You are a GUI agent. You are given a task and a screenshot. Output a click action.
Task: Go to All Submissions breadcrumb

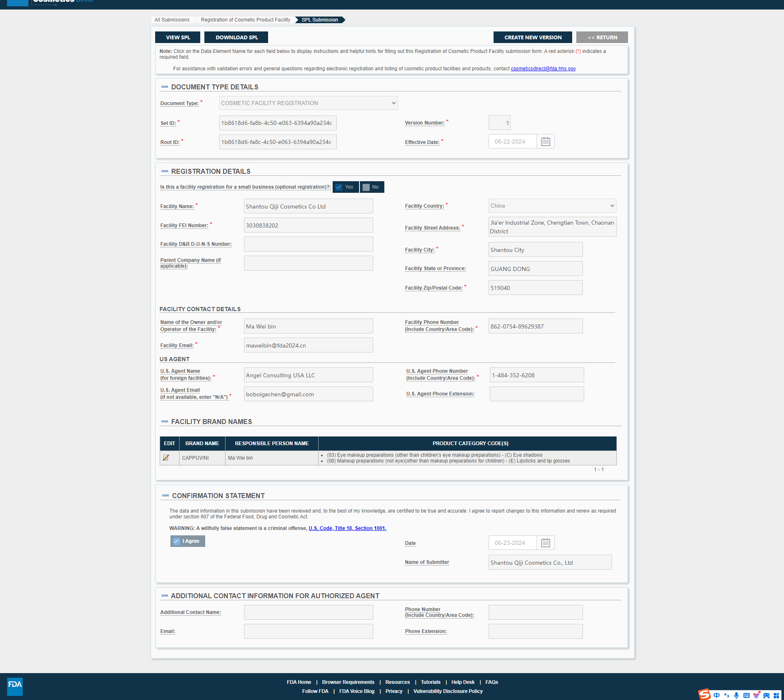pos(172,20)
